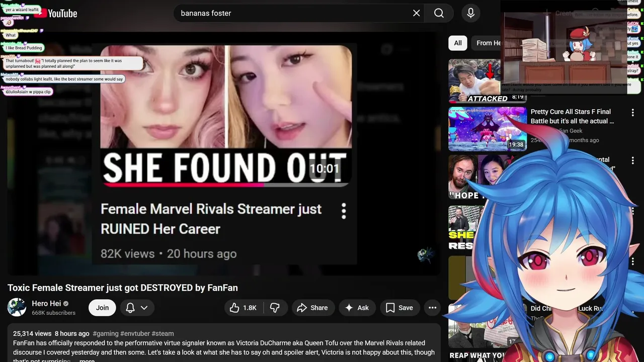This screenshot has width=644, height=362.
Task: Click the 'I like Bread Pudding' chat message
Action: coord(25,48)
